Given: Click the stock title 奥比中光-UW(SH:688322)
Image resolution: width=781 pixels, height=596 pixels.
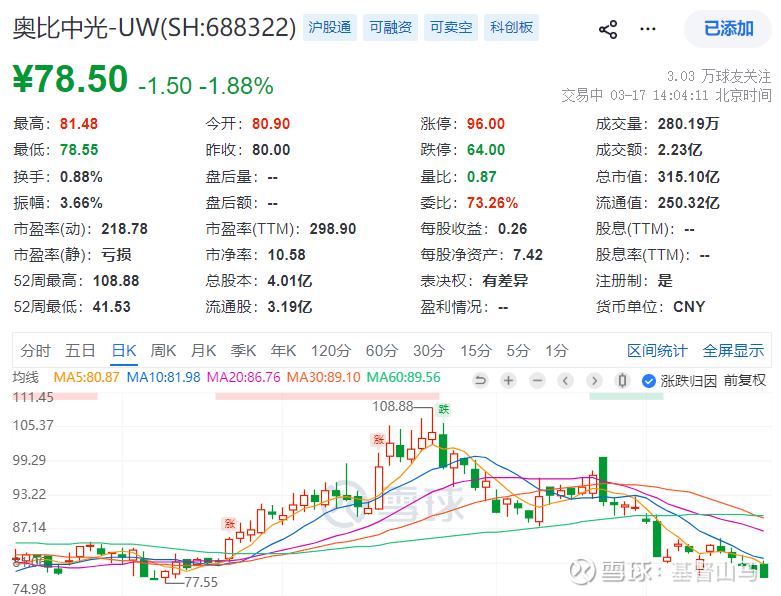Looking at the screenshot, I should pos(154,27).
